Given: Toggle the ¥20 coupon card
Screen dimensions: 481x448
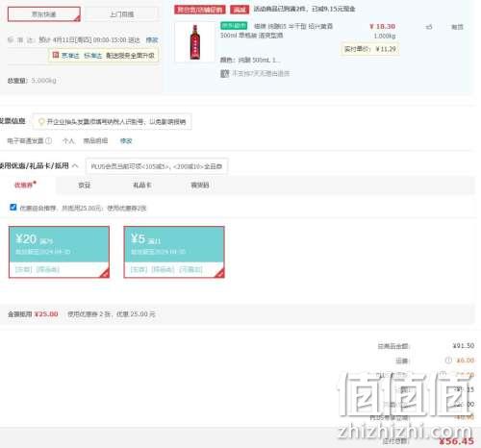Looking at the screenshot, I should 59,252.
